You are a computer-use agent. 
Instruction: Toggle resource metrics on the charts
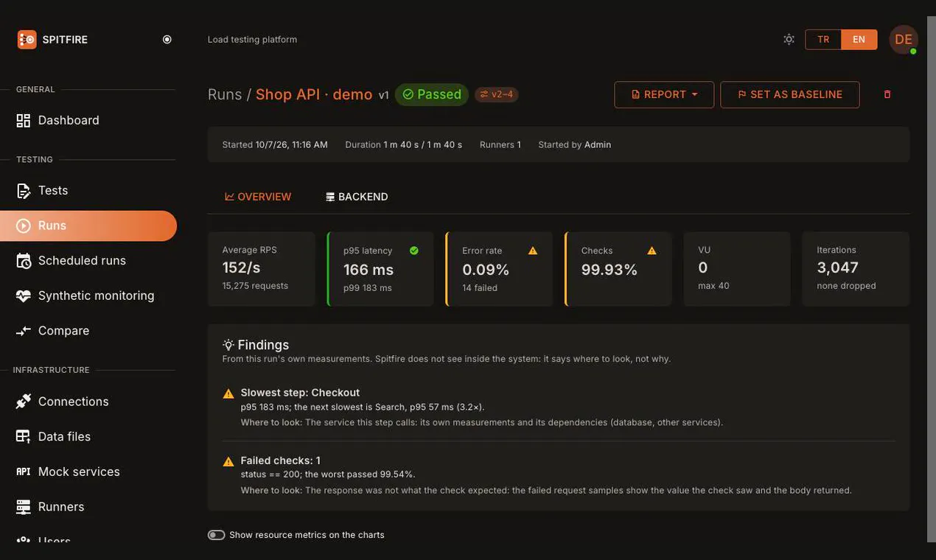point(217,535)
